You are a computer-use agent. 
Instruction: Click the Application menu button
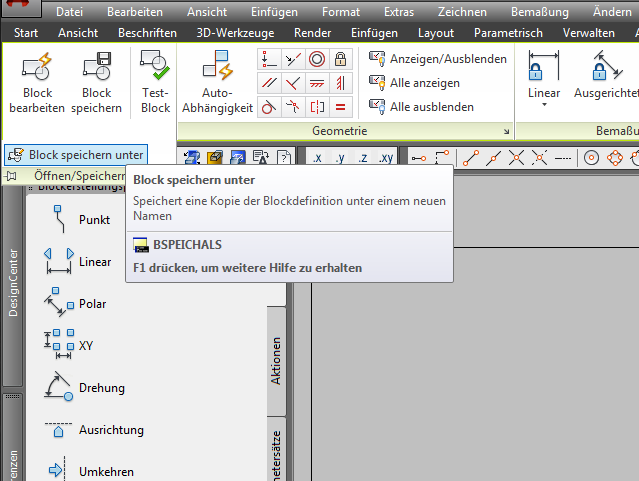(19, 6)
